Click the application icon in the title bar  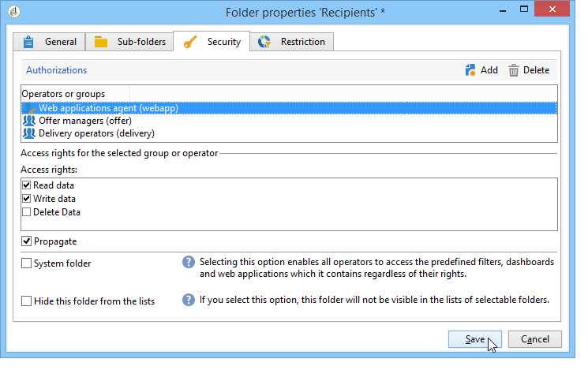pyautogui.click(x=15, y=12)
